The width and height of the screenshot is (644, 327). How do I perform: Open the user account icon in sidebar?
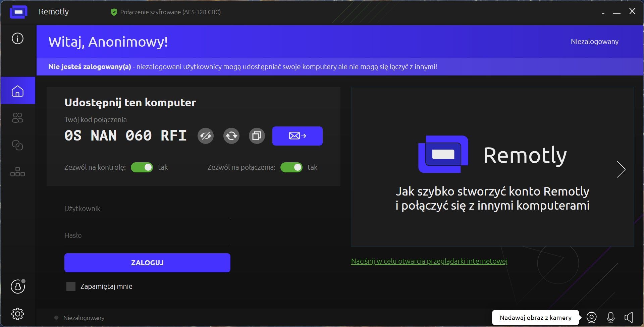coord(18,286)
